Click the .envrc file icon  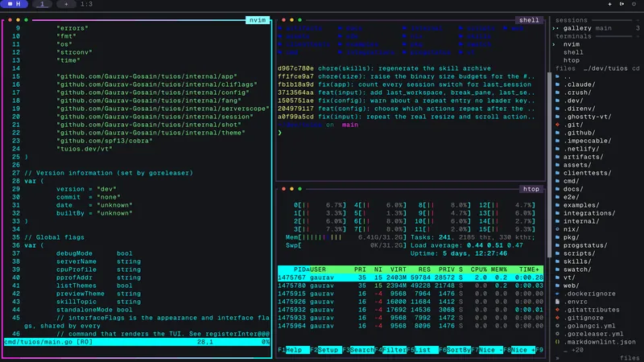click(x=557, y=302)
